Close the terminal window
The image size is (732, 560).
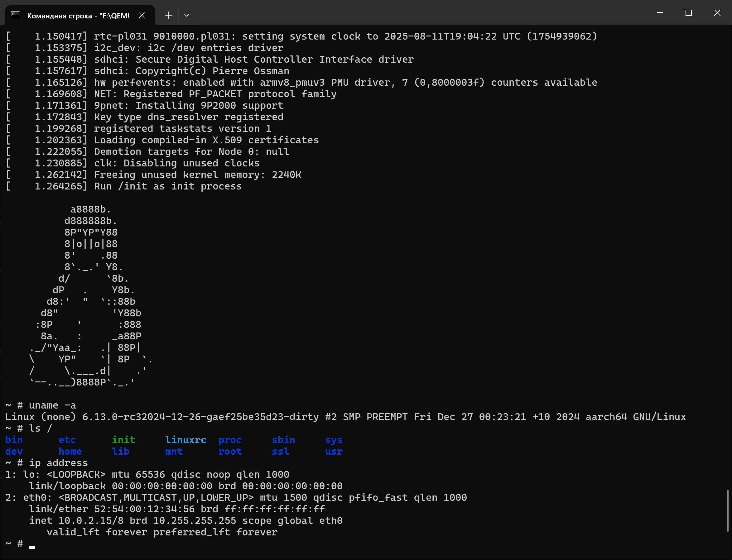point(717,13)
